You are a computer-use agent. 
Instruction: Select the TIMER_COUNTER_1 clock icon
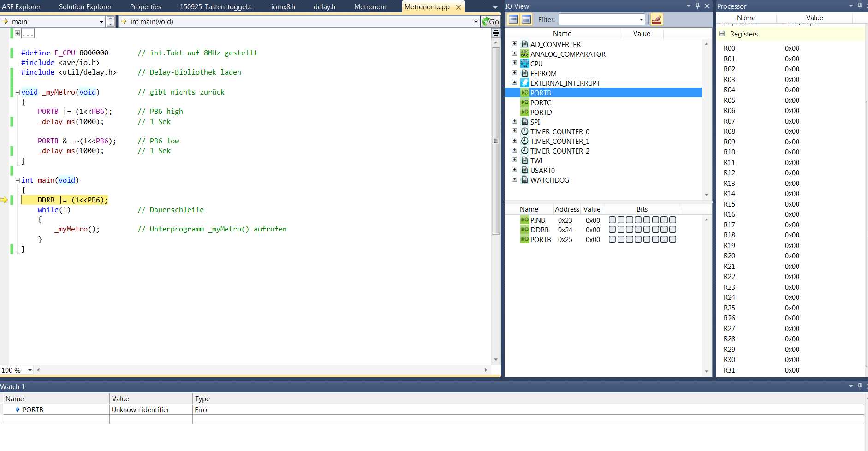click(x=524, y=141)
